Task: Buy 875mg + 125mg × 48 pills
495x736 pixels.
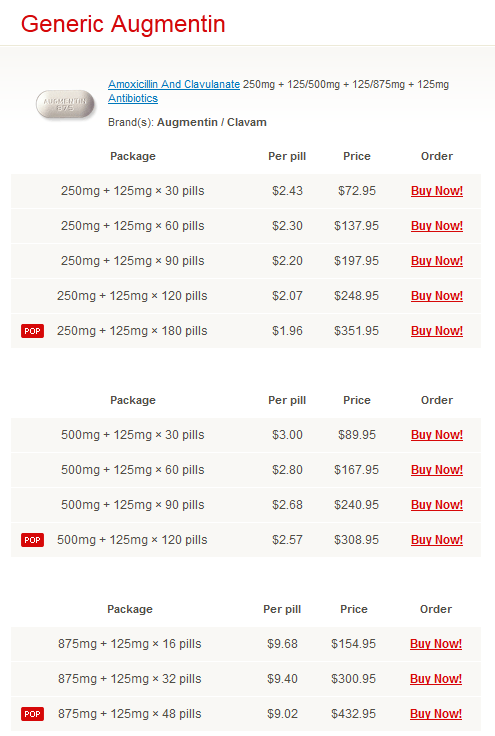Action: (x=436, y=714)
